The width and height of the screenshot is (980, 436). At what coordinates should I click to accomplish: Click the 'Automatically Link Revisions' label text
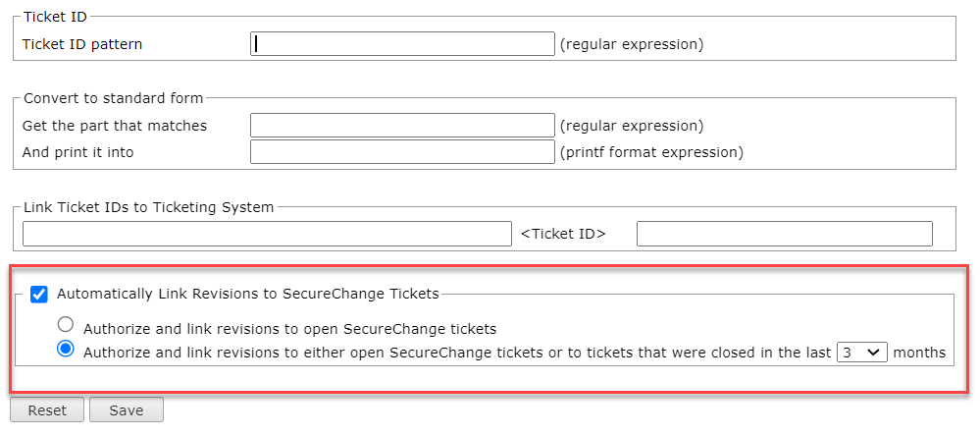(247, 293)
